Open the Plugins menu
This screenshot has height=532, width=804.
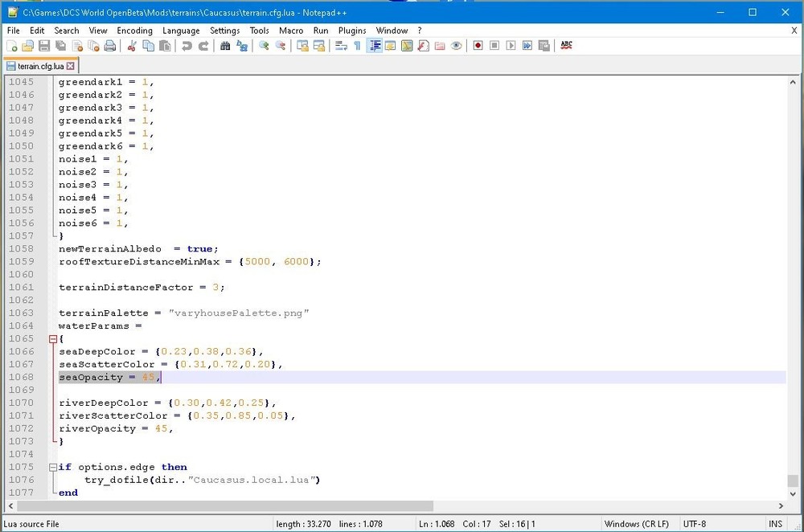tap(352, 31)
